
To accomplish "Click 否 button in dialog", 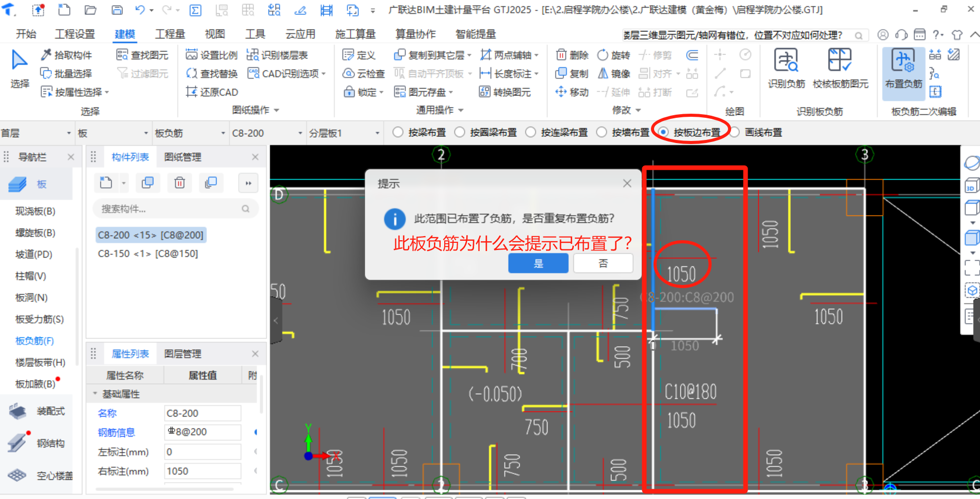I will pyautogui.click(x=603, y=263).
